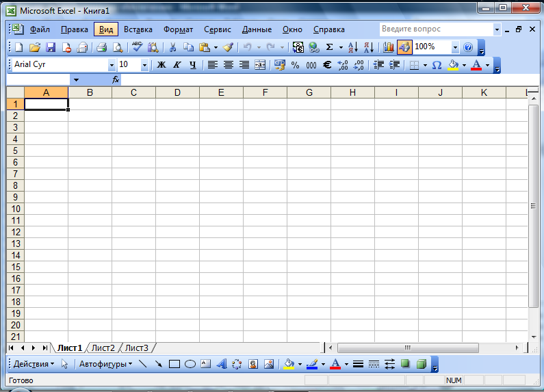Sort descending Я to A
The width and height of the screenshot is (544, 392).
[x=368, y=47]
